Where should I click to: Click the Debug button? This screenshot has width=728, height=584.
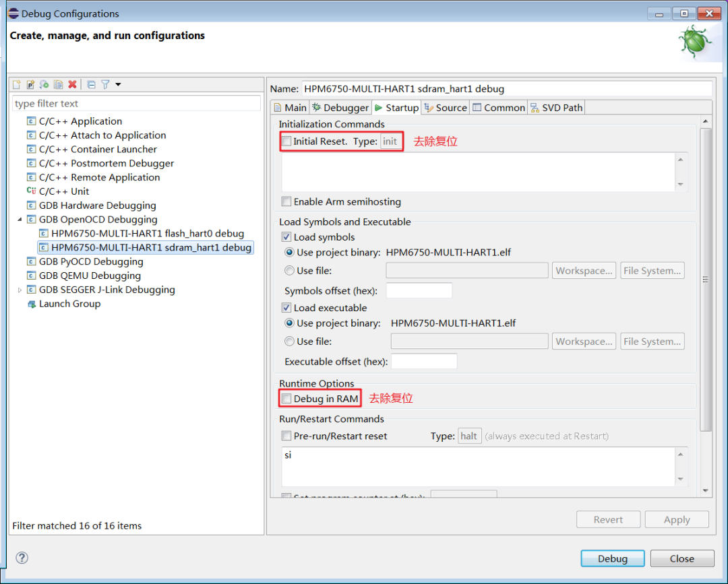pos(612,558)
